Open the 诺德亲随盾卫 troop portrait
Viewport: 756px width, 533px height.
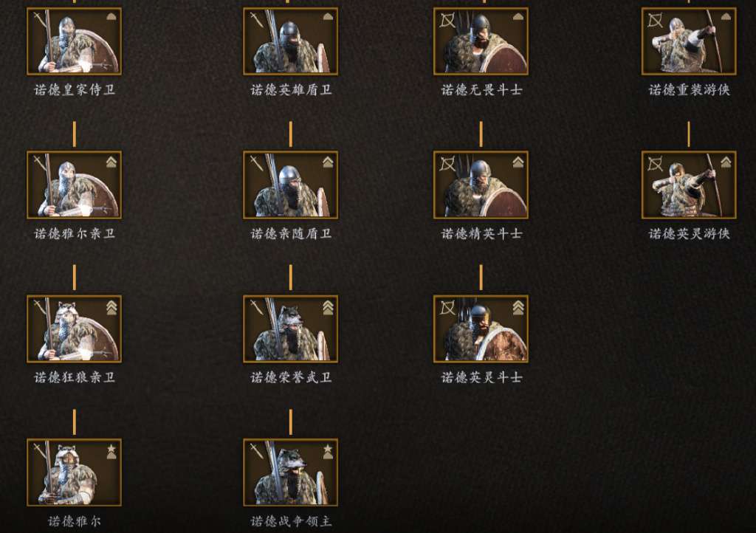point(290,185)
